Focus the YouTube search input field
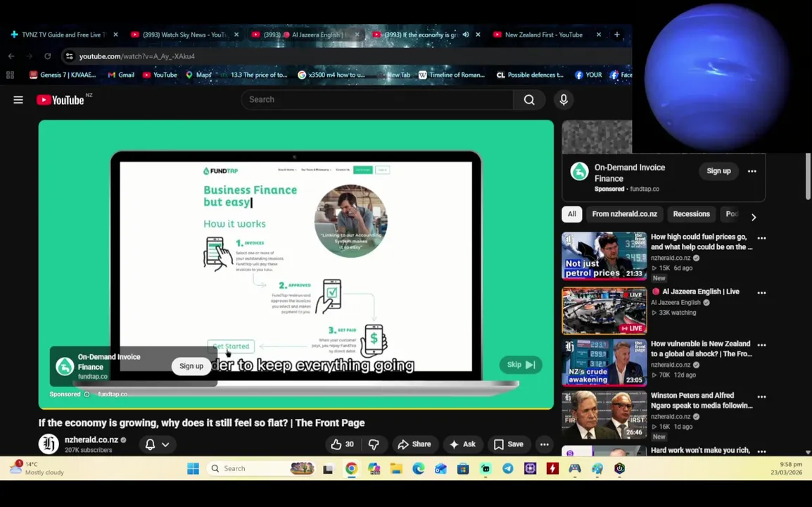812x507 pixels. click(378, 99)
